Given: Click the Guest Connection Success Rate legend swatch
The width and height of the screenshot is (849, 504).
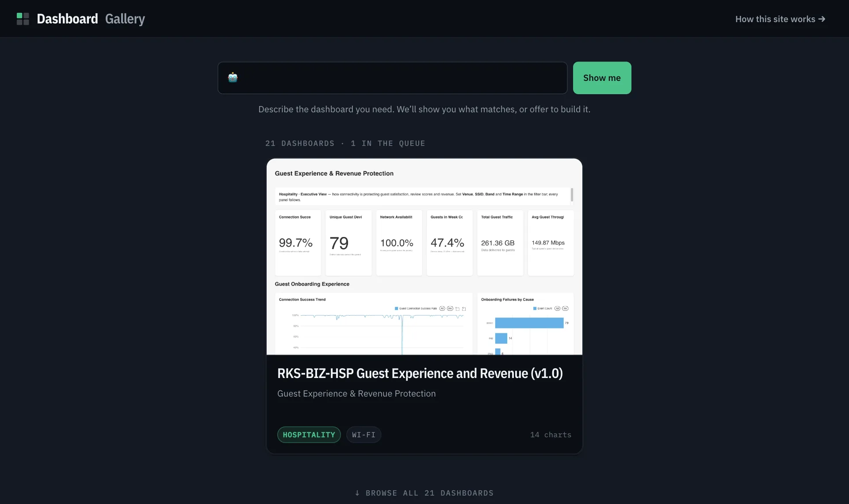Looking at the screenshot, I should pyautogui.click(x=396, y=309).
